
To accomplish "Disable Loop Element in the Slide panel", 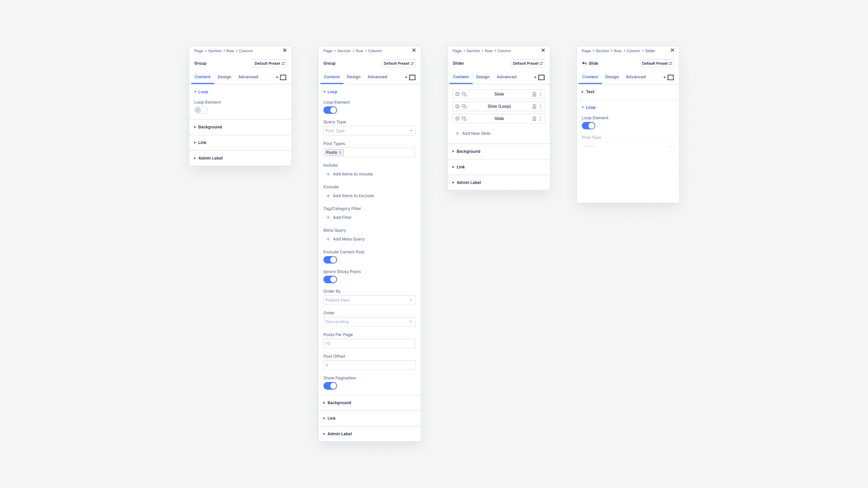I will click(x=589, y=126).
